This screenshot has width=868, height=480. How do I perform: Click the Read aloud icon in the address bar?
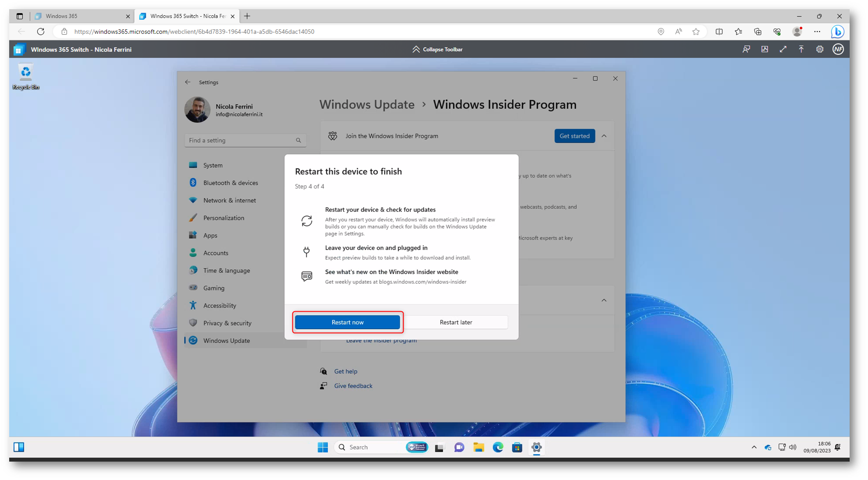[x=678, y=32]
